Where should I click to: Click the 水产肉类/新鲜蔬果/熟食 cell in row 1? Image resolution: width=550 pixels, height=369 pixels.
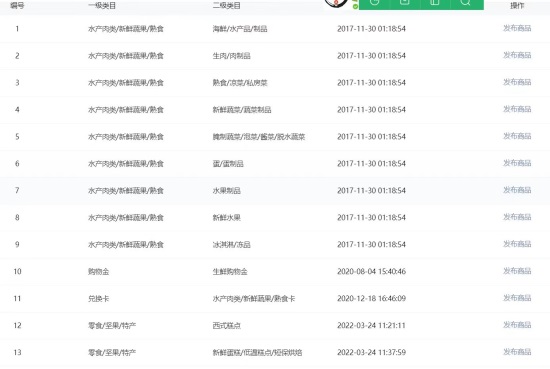pyautogui.click(x=126, y=29)
